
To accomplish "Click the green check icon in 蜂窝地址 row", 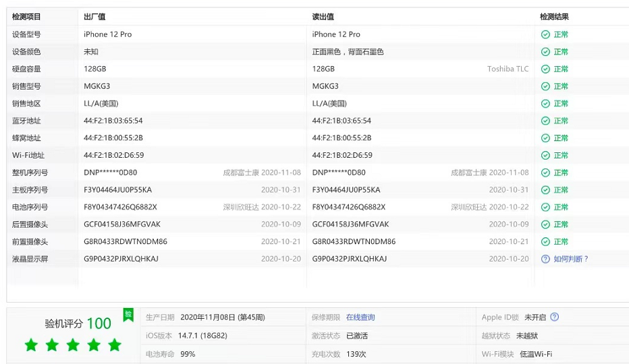I will point(545,138).
